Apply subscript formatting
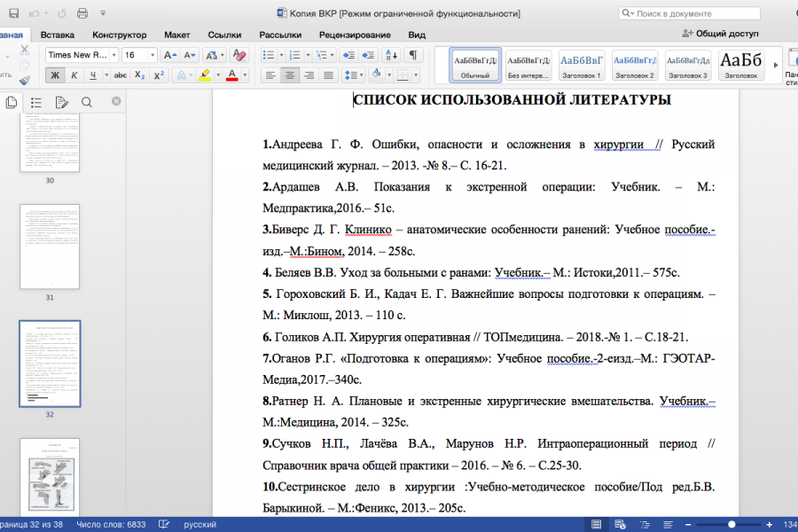Viewport: 798px width, 532px height. 139,75
